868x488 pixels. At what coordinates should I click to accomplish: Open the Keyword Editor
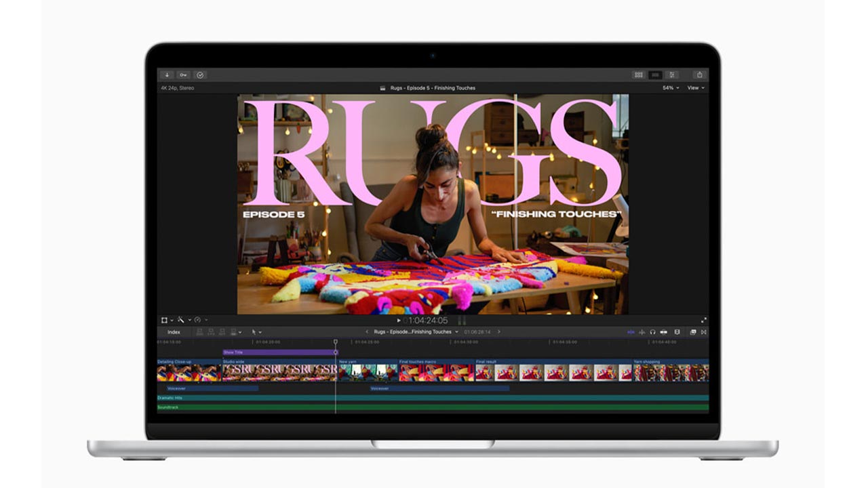pos(182,75)
